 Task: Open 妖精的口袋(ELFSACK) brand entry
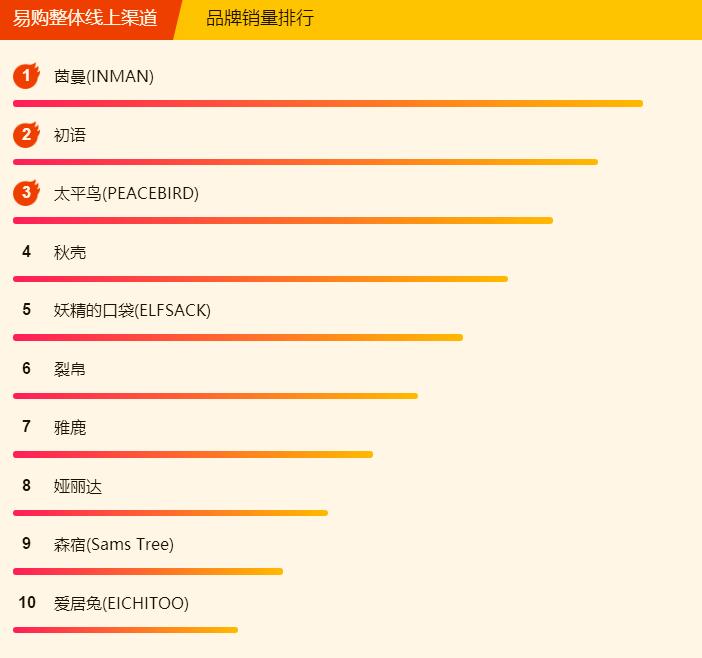[132, 310]
